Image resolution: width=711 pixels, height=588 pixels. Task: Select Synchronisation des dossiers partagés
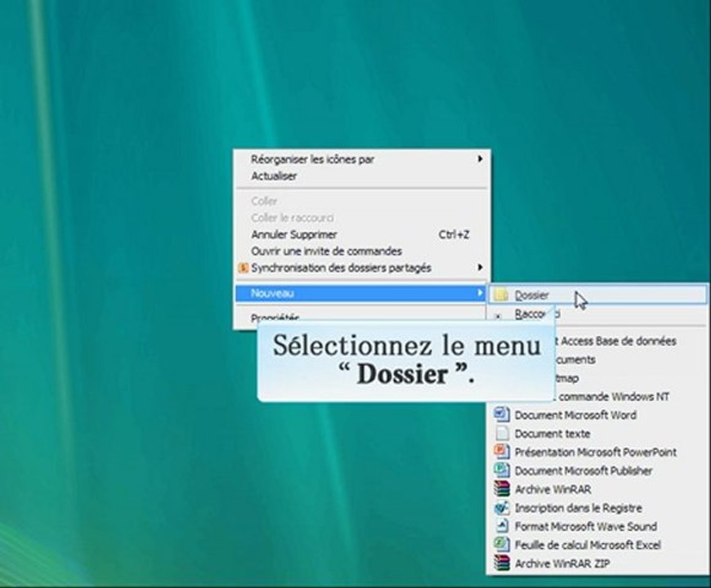(361, 268)
